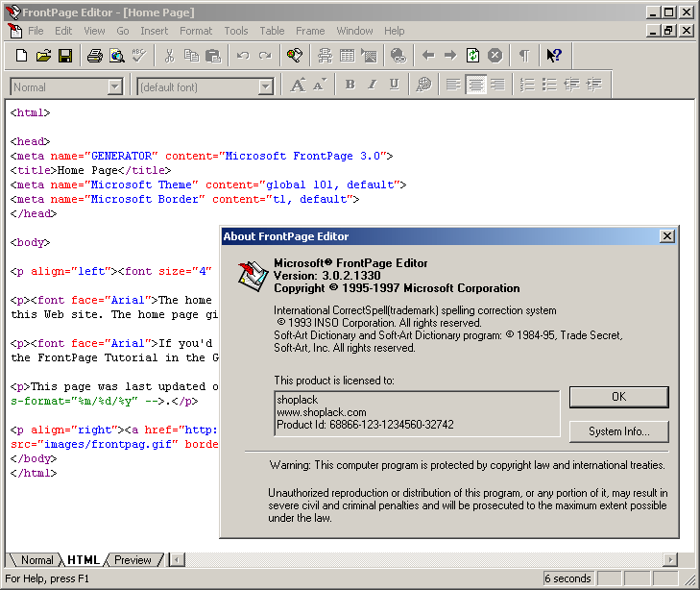
Task: Click the '6 seconds' status bar entry
Action: [x=567, y=578]
